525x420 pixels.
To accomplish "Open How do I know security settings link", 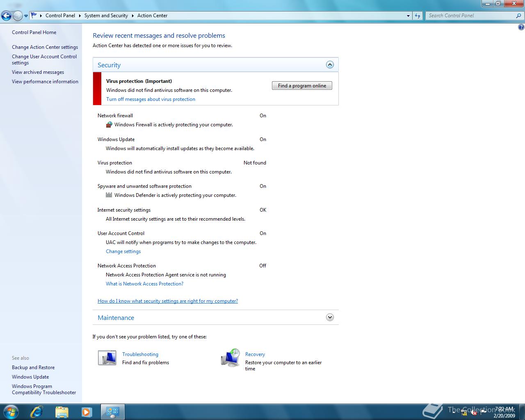I will [x=168, y=301].
